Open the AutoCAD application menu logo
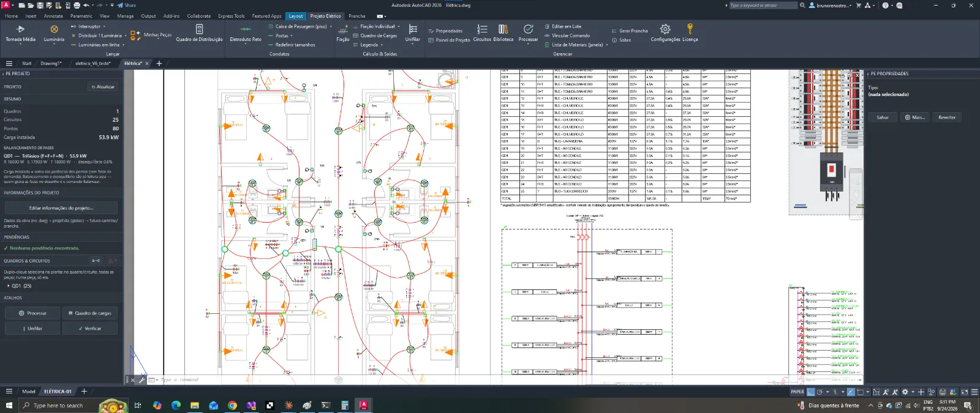This screenshot has width=980, height=413. click(x=5, y=5)
